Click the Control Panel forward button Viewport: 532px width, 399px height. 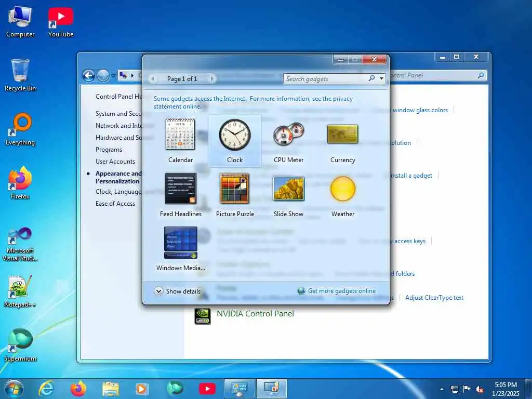click(103, 75)
